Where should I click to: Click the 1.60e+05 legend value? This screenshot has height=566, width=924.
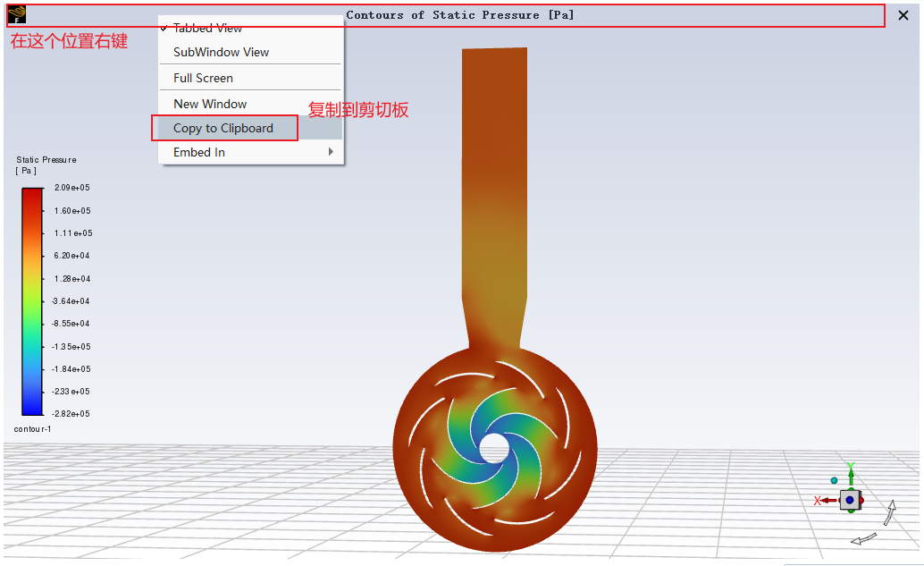(x=71, y=210)
